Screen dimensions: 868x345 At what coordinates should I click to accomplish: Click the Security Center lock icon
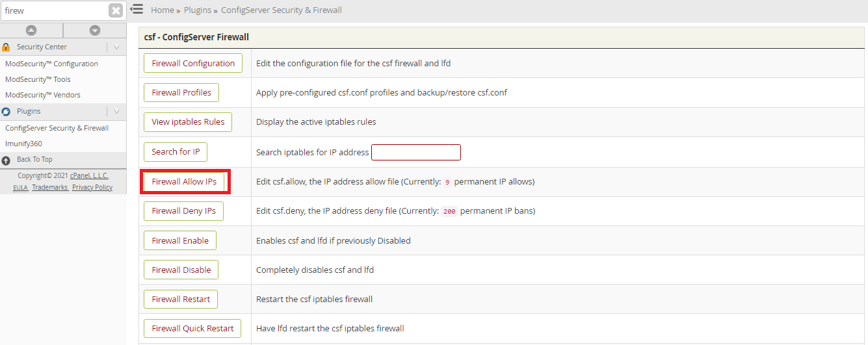(6, 47)
